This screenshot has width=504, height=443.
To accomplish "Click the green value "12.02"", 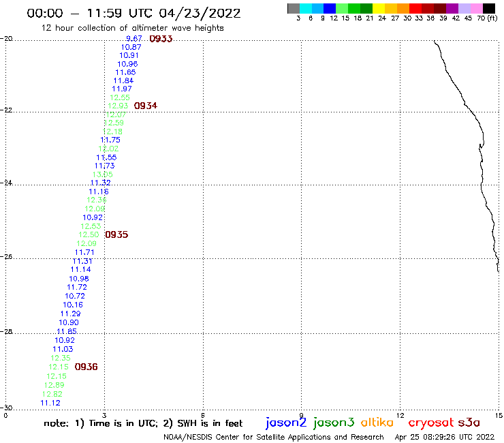I will [108, 149].
